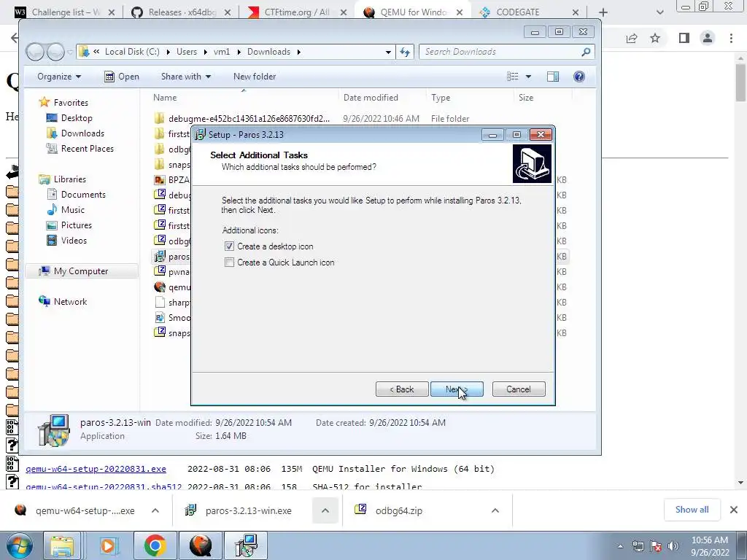Open options for paros-3.2.13-win.exe download

(x=325, y=510)
